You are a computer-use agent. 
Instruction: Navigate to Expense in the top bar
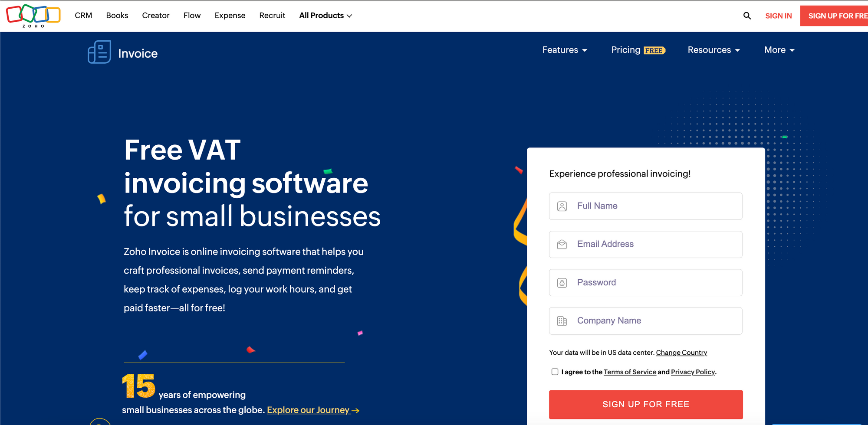(230, 16)
